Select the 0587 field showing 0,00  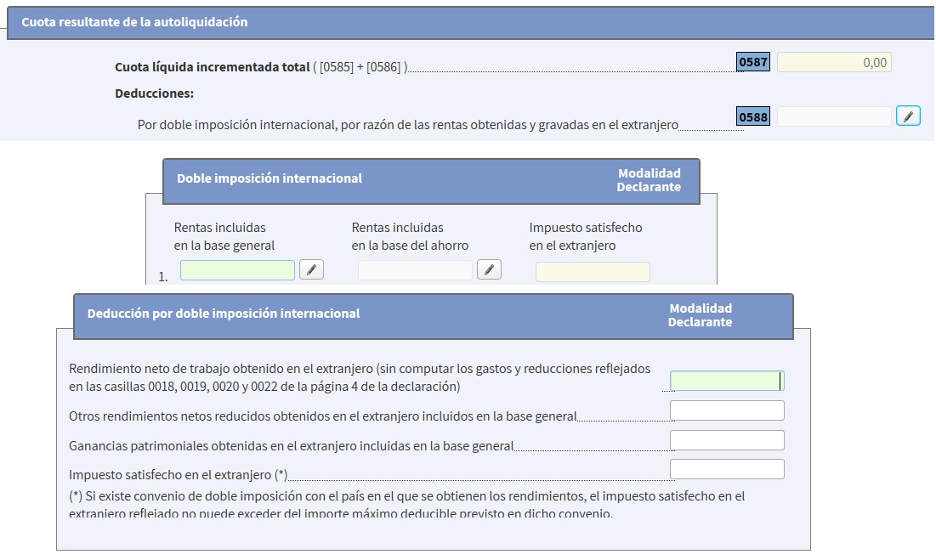click(x=833, y=63)
